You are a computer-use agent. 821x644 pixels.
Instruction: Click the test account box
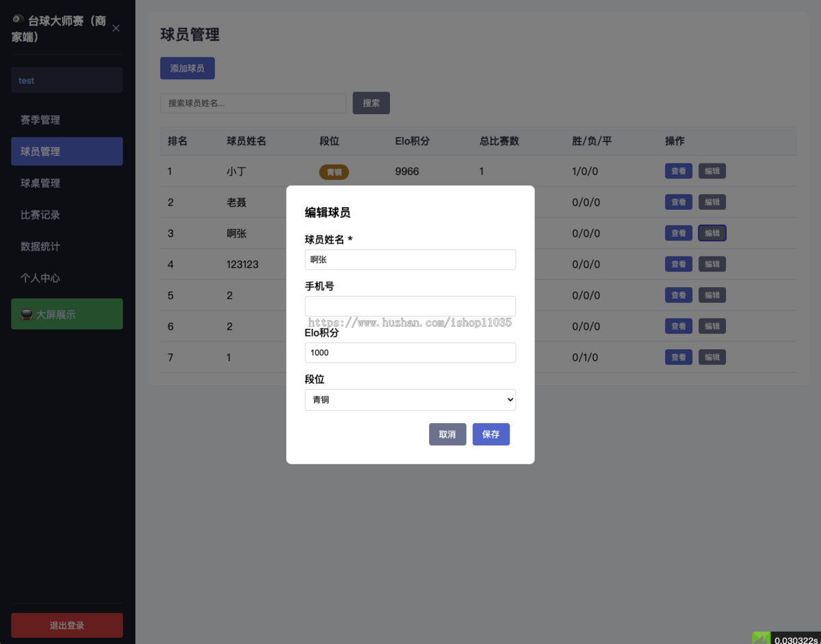[x=67, y=80]
